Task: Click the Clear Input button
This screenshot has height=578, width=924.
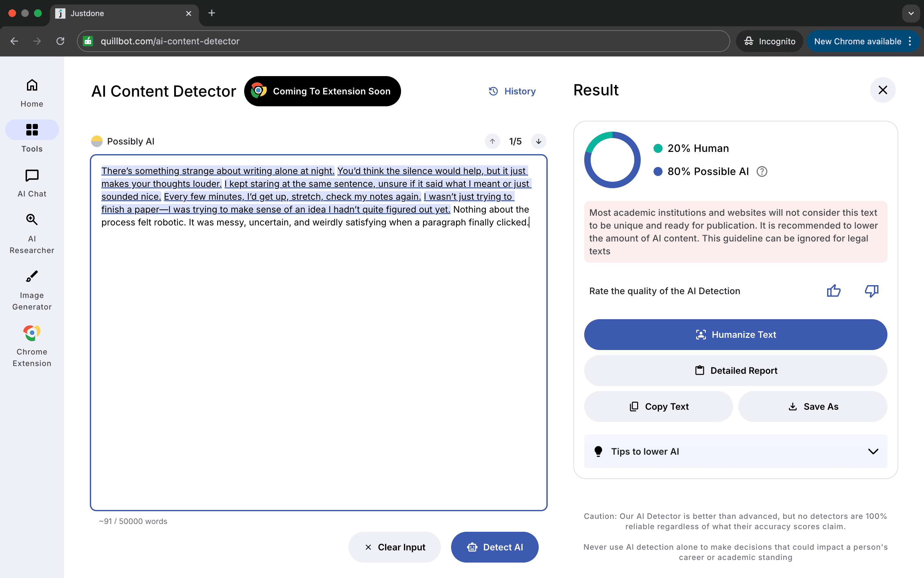Action: pyautogui.click(x=394, y=547)
